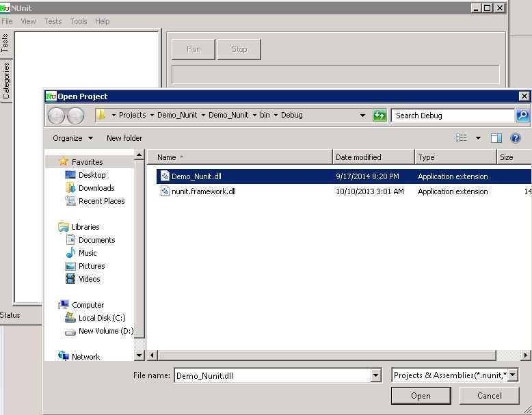This screenshot has width=532, height=415.
Task: Click the horizontal scrollbar in file list
Action: [x=327, y=356]
